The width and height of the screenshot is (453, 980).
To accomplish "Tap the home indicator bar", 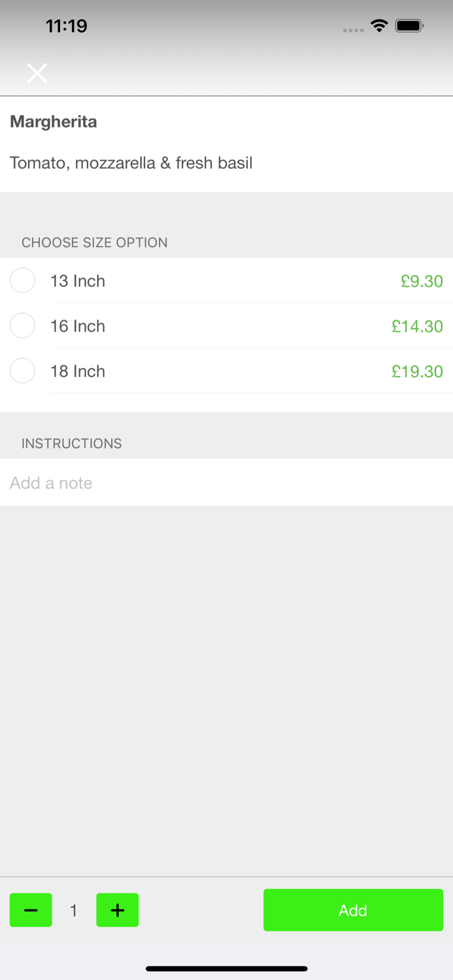I will coord(226,968).
